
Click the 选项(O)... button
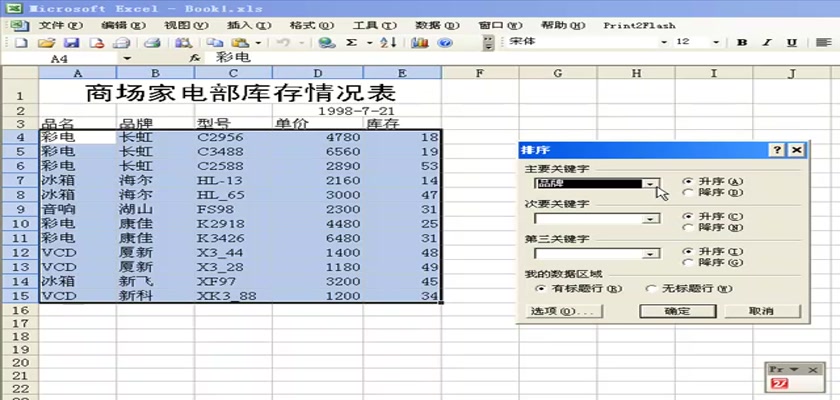coord(564,311)
